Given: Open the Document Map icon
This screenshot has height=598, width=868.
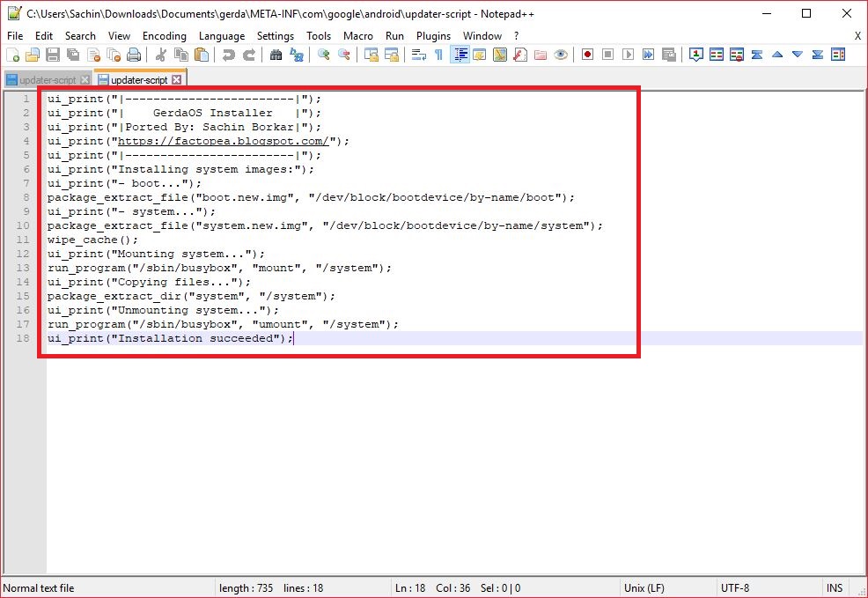Looking at the screenshot, I should (x=500, y=55).
